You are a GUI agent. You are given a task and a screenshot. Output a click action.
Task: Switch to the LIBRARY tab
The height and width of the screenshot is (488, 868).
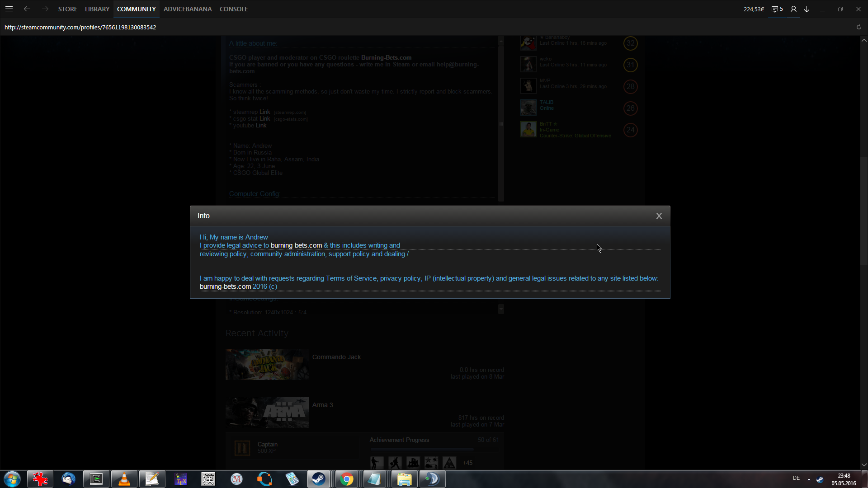[97, 9]
